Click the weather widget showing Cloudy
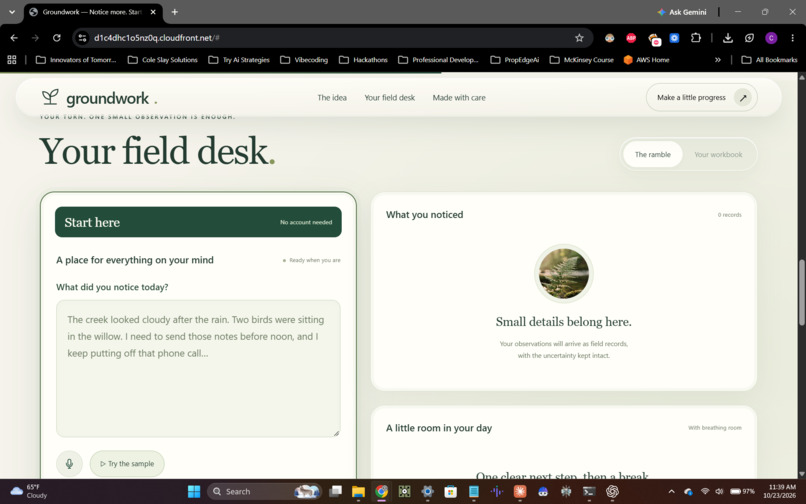Screen dimensions: 806x504 pyautogui.click(x=29, y=491)
